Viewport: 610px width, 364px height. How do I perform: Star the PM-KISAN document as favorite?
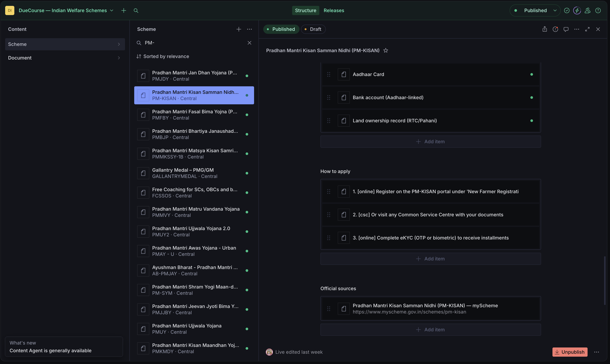tap(386, 51)
